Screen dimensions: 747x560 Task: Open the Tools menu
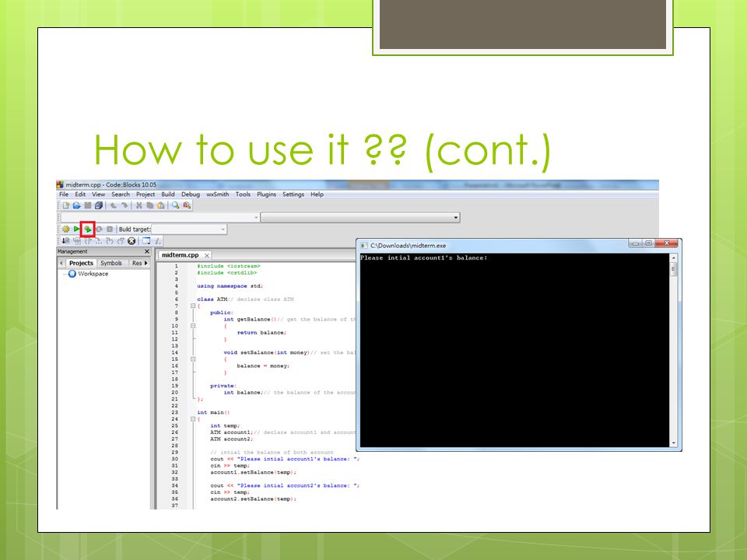click(x=243, y=194)
